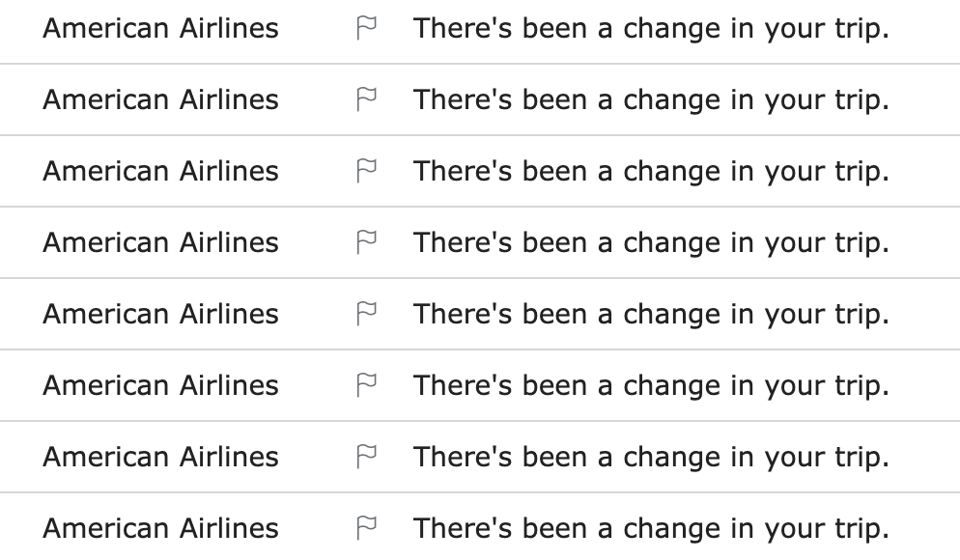
Task: Select the third "change in your trip" message
Action: tap(651, 172)
